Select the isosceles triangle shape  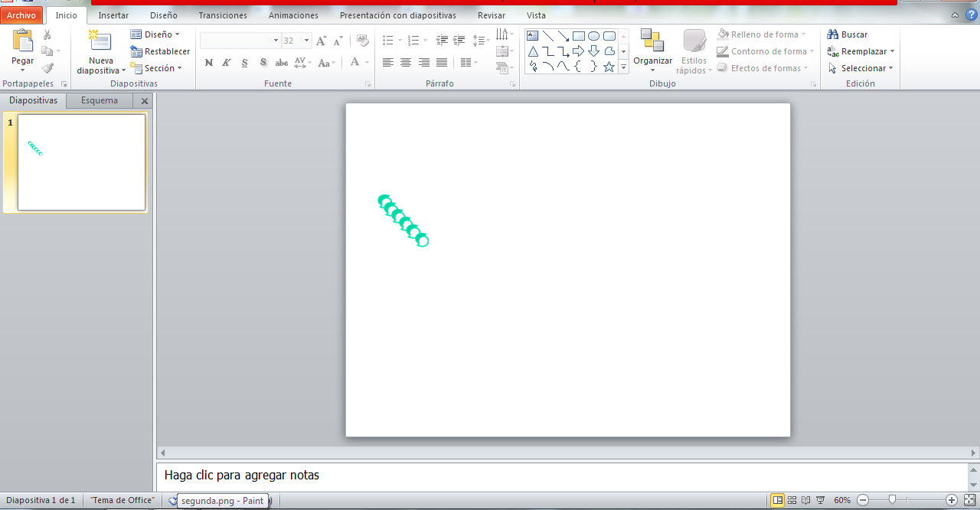click(532, 51)
